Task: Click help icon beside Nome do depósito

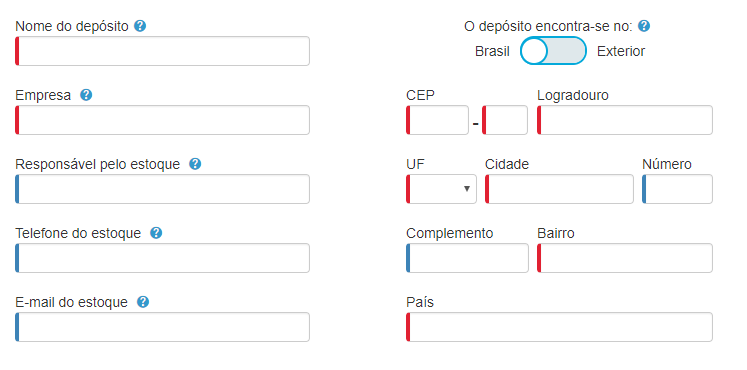Action: 140,26
